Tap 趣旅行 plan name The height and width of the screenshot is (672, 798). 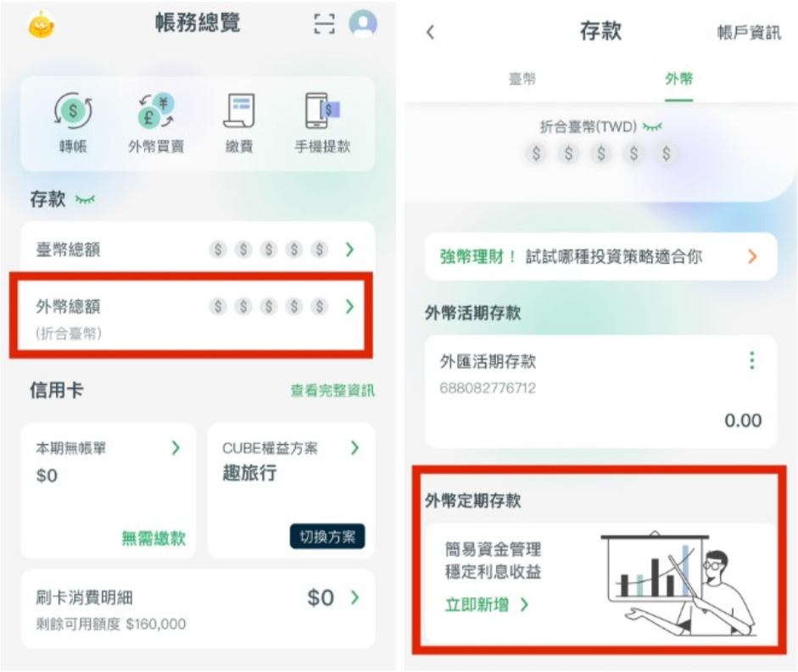249,473
